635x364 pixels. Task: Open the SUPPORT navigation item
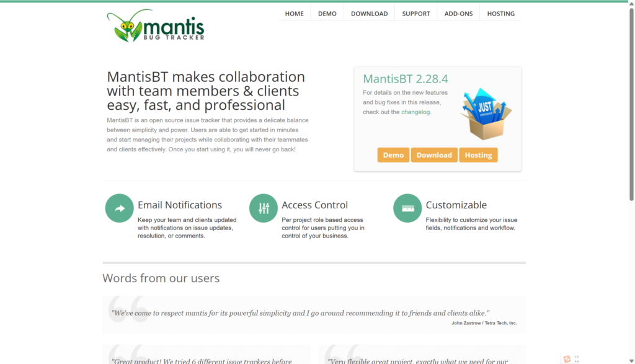tap(416, 14)
